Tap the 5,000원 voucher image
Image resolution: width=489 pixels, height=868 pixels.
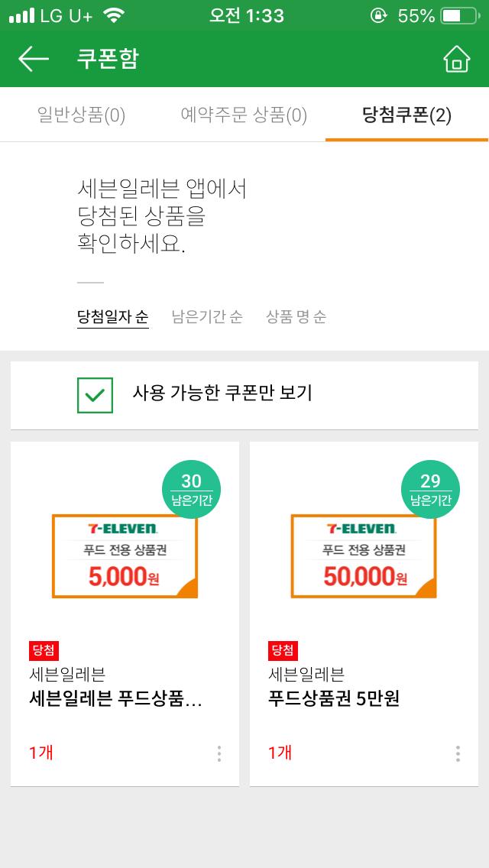125,556
